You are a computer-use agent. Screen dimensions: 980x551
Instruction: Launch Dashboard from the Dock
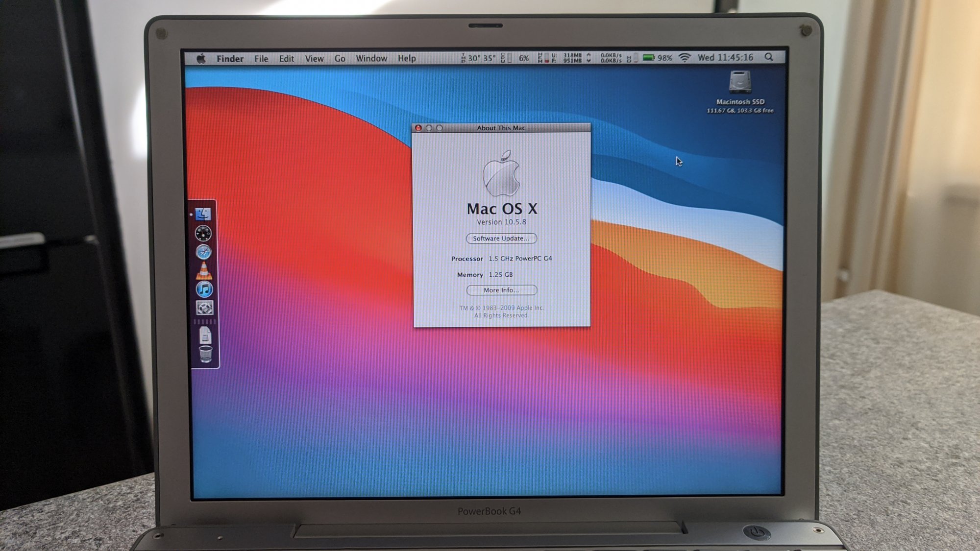coord(203,233)
